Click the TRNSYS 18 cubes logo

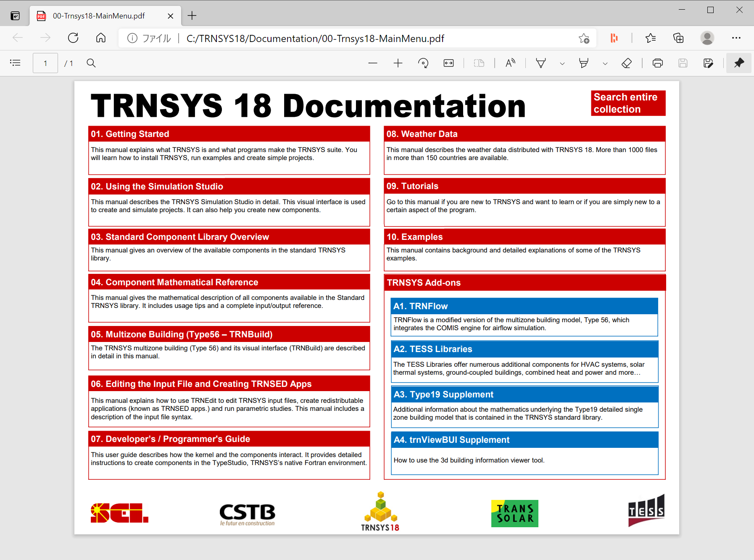(380, 511)
